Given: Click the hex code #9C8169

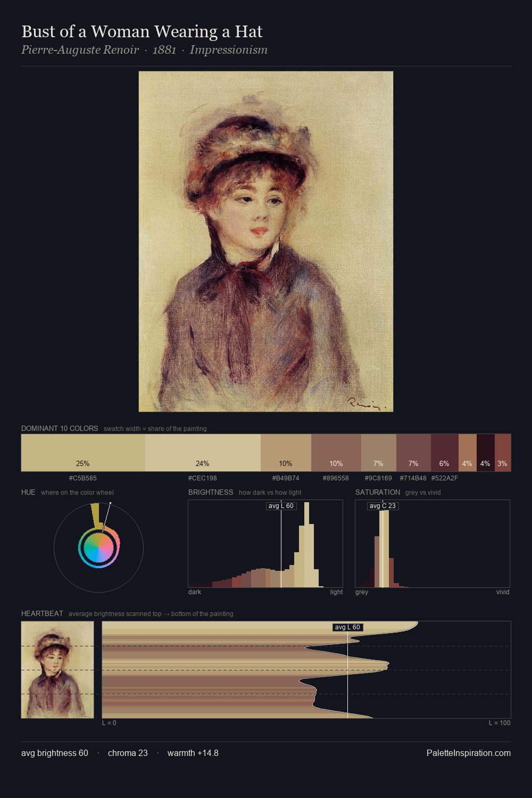Looking at the screenshot, I should pyautogui.click(x=378, y=478).
